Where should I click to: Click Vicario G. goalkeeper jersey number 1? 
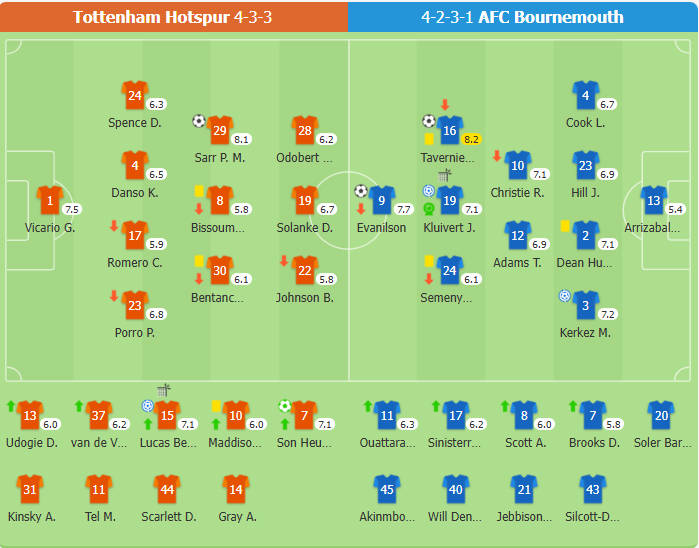click(x=49, y=201)
